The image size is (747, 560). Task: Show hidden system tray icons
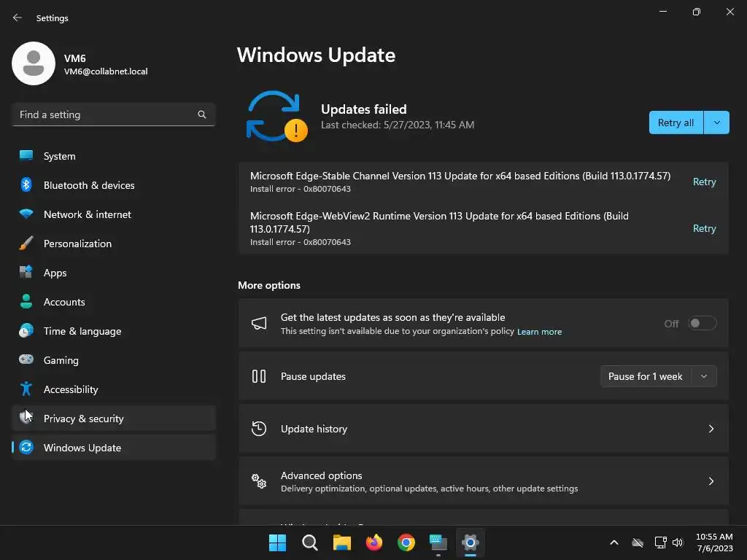coord(614,542)
